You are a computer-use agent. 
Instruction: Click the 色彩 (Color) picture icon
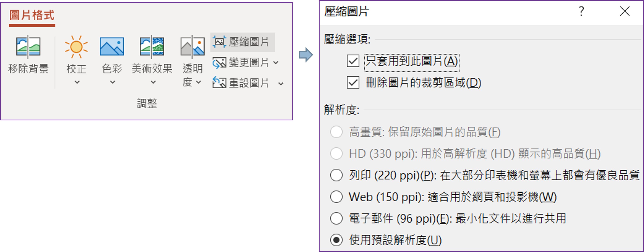pyautogui.click(x=112, y=46)
